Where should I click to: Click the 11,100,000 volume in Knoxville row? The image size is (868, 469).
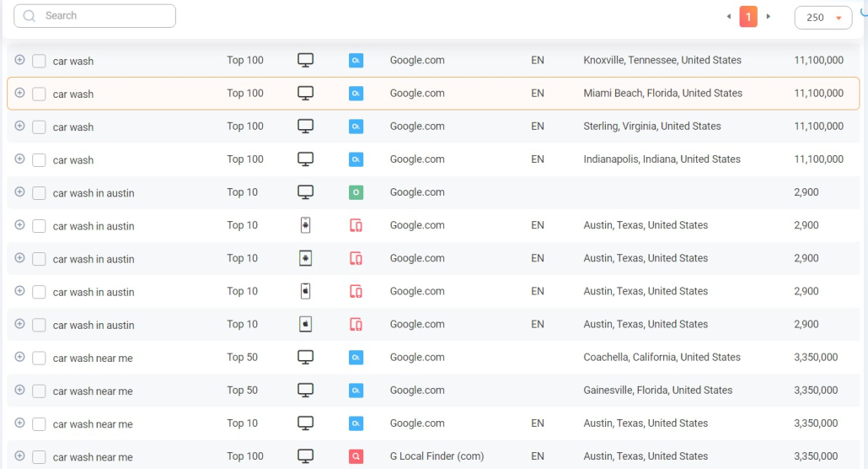819,60
